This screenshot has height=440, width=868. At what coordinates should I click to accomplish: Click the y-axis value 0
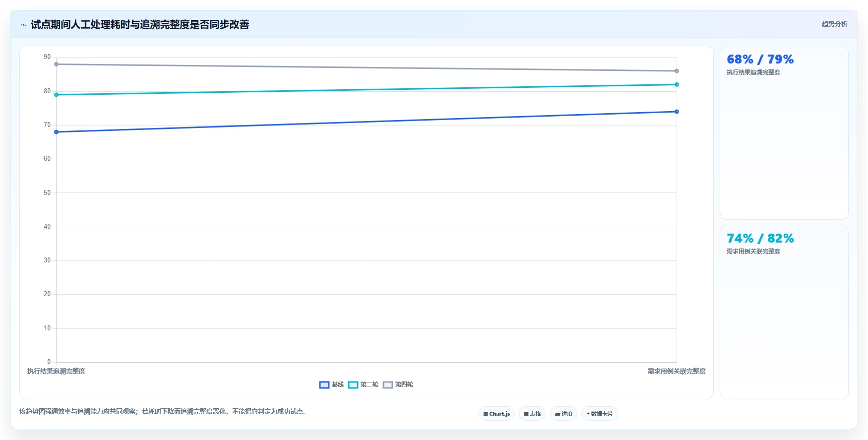(49, 362)
